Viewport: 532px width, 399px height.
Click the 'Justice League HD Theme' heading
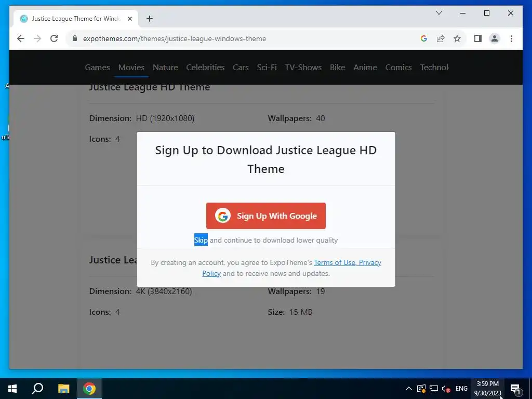tap(150, 87)
